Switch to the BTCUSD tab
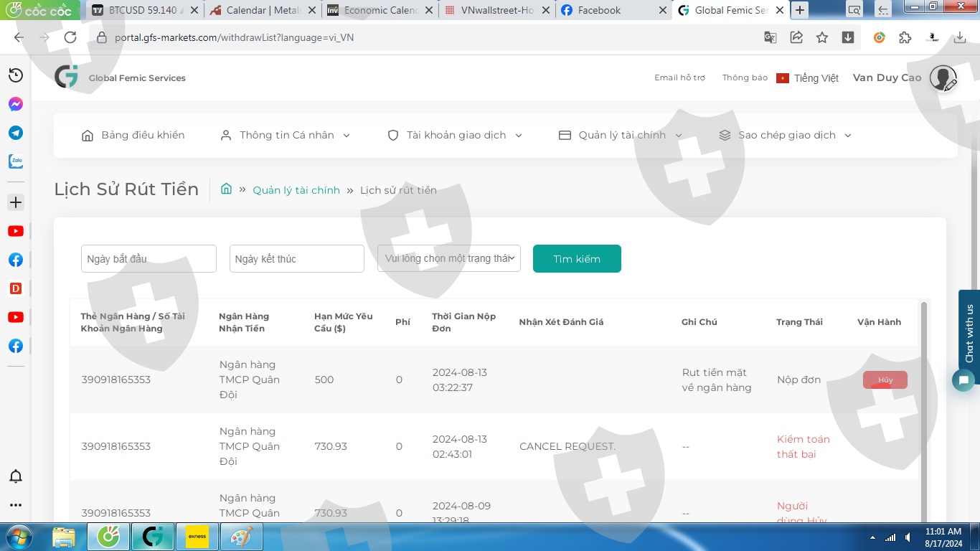 click(x=143, y=10)
